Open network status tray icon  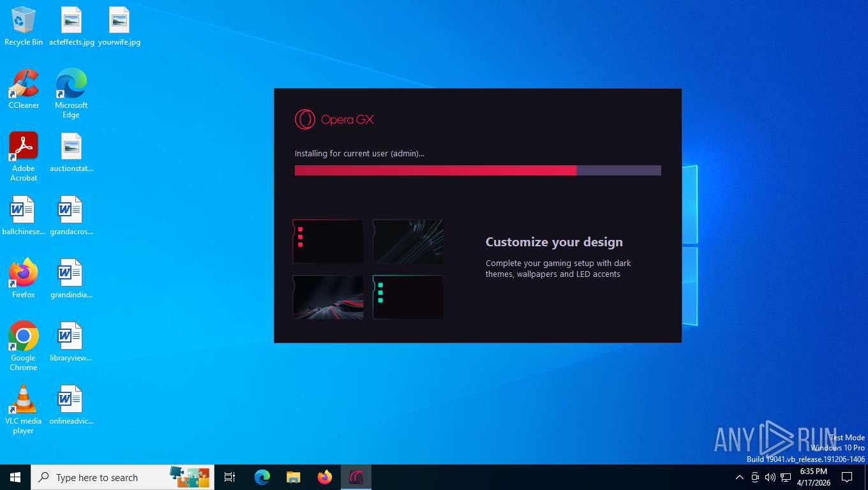(786, 477)
